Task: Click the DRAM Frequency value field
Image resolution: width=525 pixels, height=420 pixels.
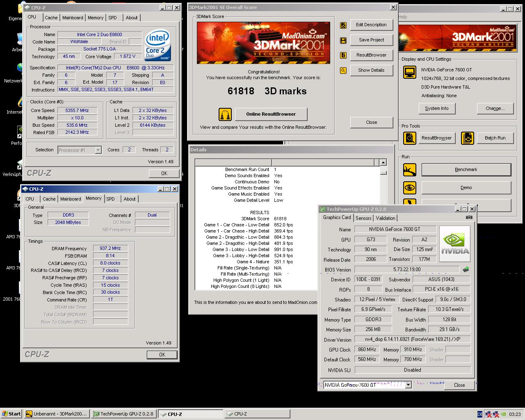Action: 110,249
